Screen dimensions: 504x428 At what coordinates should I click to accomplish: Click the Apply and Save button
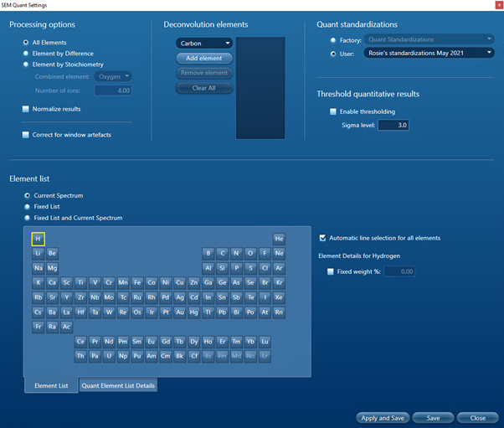(x=381, y=417)
